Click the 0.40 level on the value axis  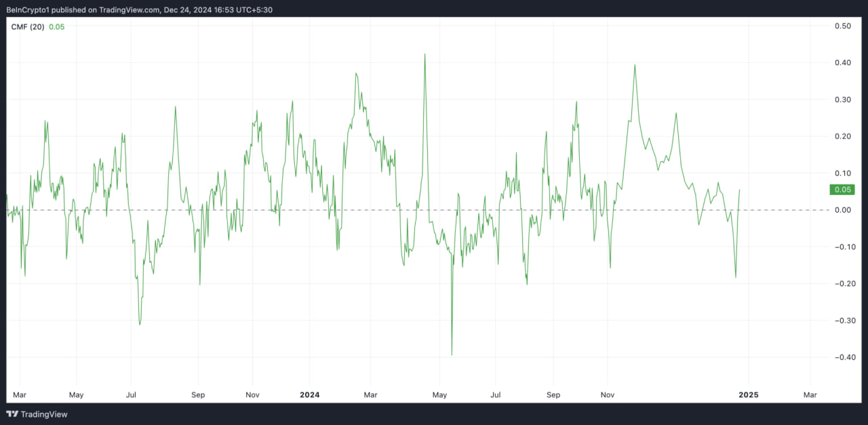(x=842, y=62)
